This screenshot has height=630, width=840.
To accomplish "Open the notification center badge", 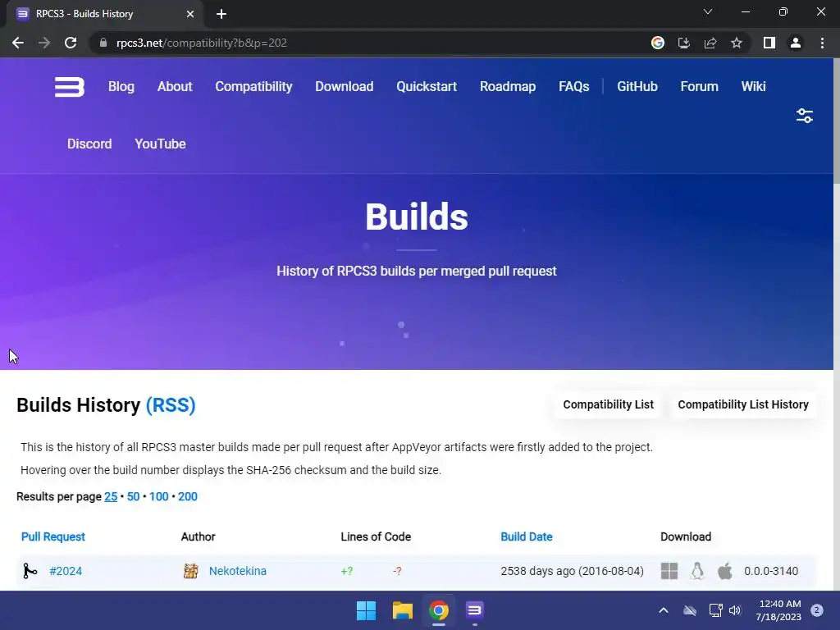I will (817, 610).
